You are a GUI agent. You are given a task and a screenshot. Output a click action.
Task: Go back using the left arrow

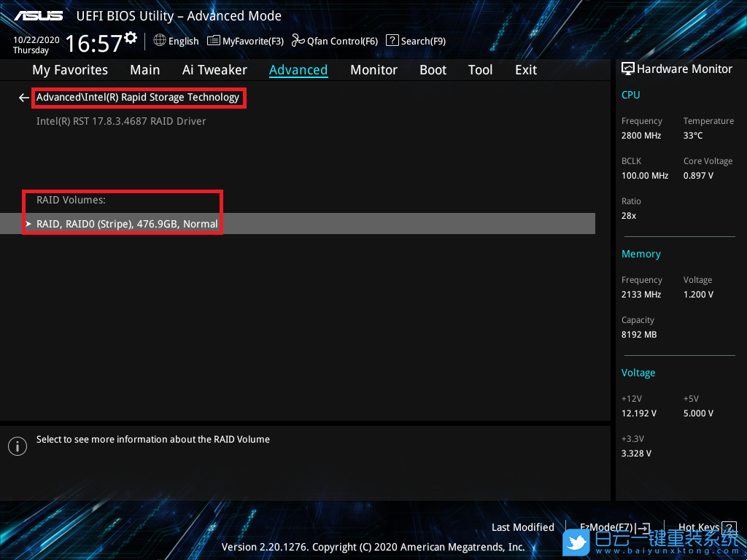coord(24,98)
